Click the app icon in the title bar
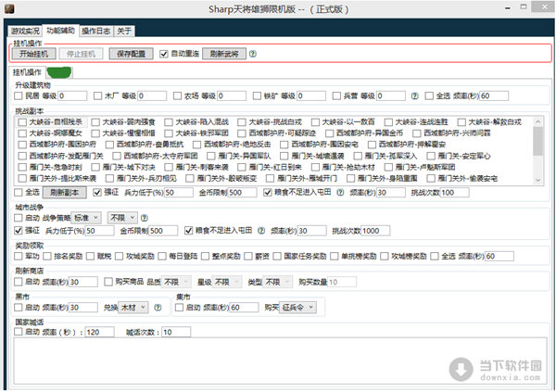The image size is (556, 392). [x=9, y=8]
